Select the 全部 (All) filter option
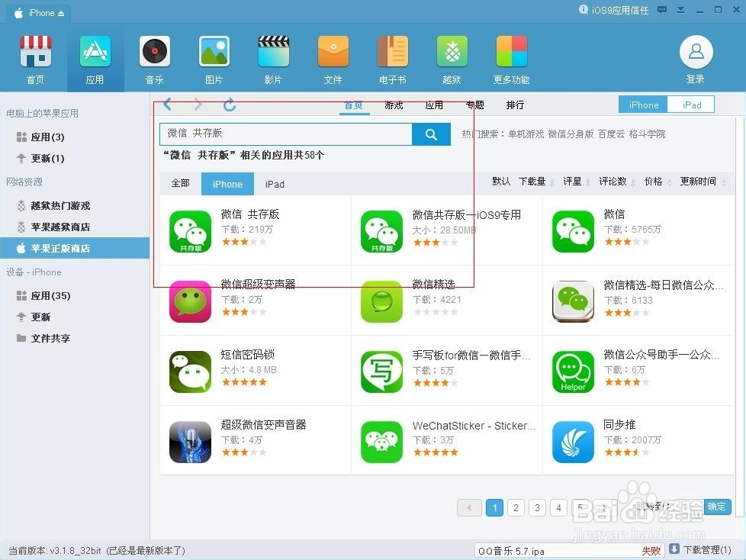 (181, 184)
